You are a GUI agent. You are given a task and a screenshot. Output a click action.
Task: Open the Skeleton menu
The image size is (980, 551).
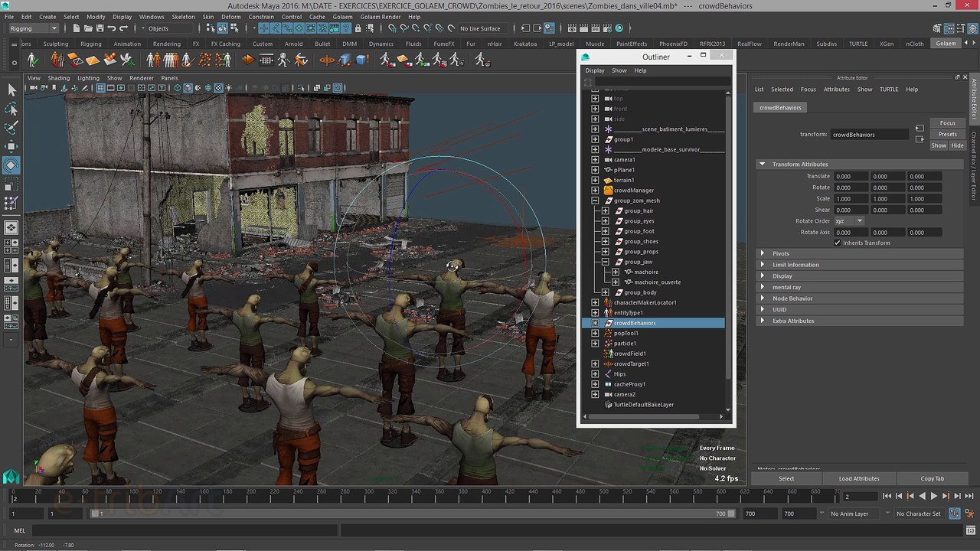point(183,16)
